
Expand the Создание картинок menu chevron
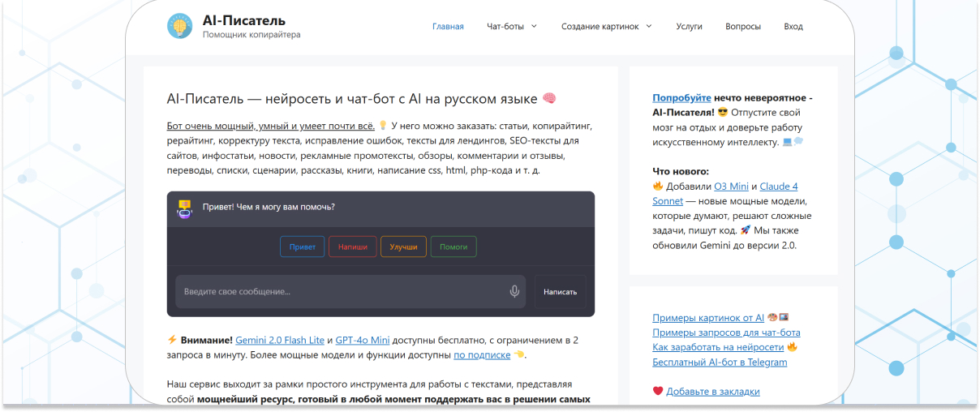(649, 26)
